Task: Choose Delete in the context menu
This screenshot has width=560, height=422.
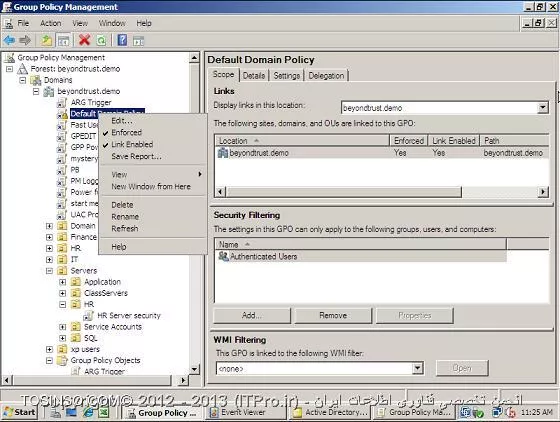Action: coord(122,205)
